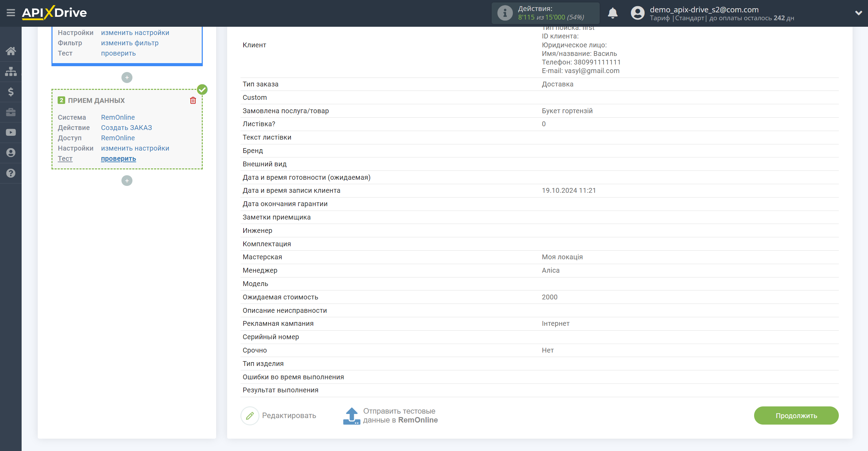The image size is (868, 451).
Task: Select the Результат выполнения row label
Action: pyautogui.click(x=280, y=390)
